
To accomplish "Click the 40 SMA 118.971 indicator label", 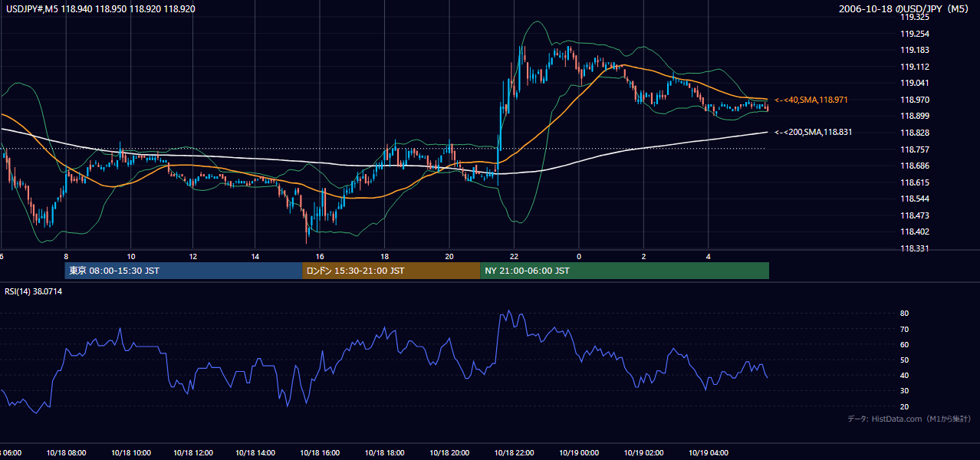I will point(811,100).
